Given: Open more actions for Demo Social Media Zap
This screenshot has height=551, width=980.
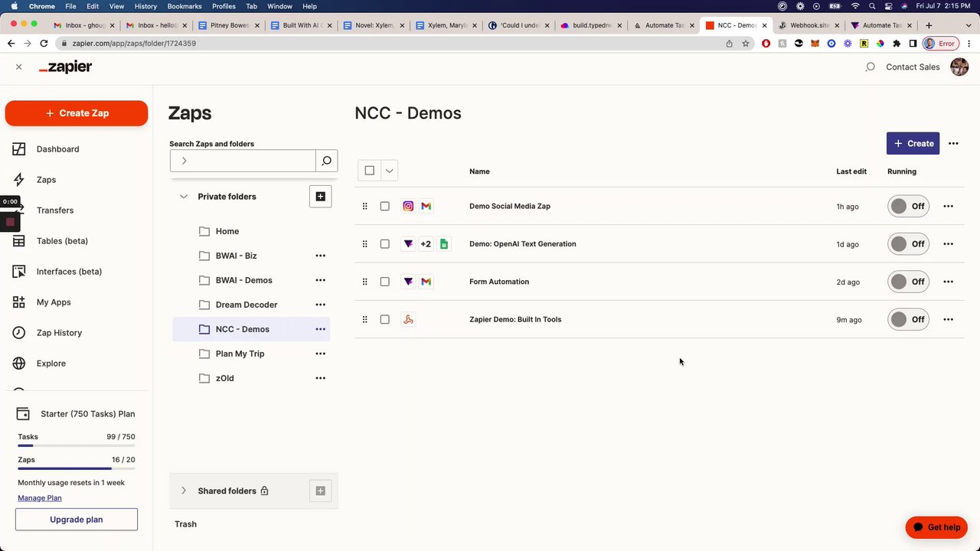Looking at the screenshot, I should tap(948, 206).
